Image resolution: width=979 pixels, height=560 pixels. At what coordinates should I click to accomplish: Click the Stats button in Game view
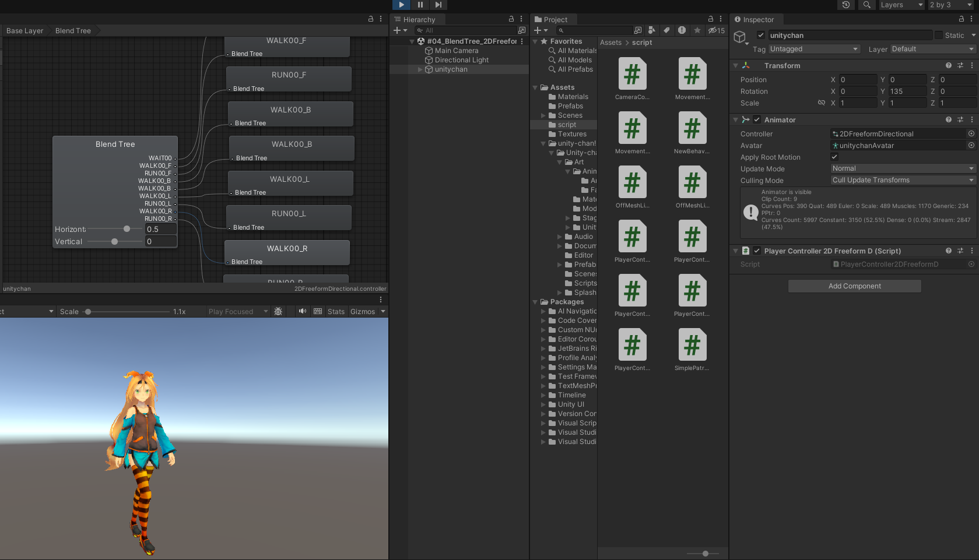tap(336, 312)
